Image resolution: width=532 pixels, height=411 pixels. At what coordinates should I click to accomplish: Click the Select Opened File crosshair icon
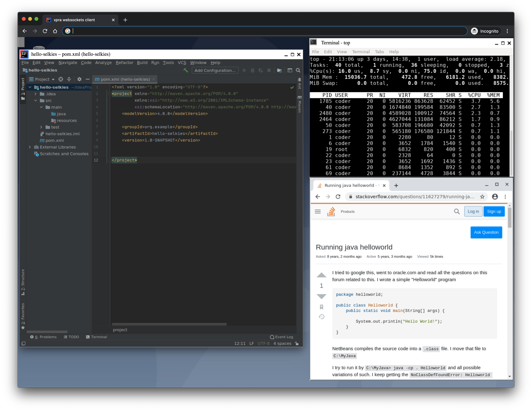click(61, 79)
